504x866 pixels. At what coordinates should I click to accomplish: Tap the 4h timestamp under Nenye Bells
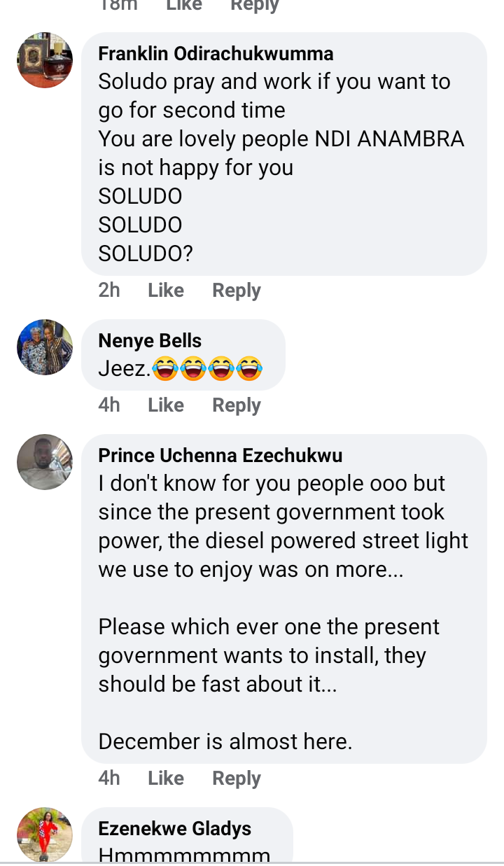pyautogui.click(x=109, y=405)
